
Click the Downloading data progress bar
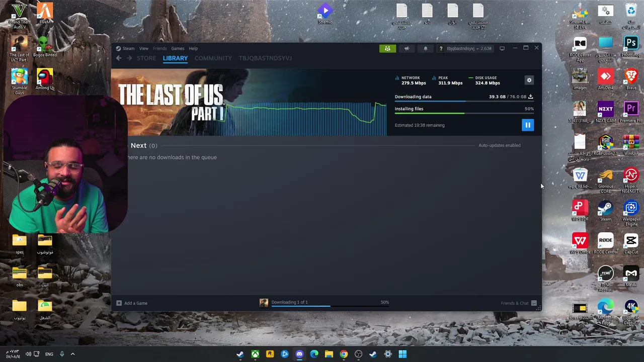[464, 102]
